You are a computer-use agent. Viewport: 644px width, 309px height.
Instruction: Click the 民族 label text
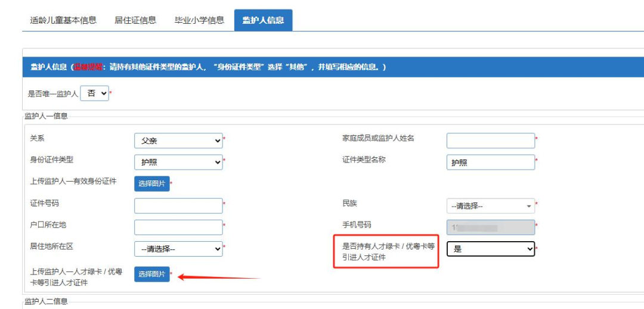tap(349, 203)
